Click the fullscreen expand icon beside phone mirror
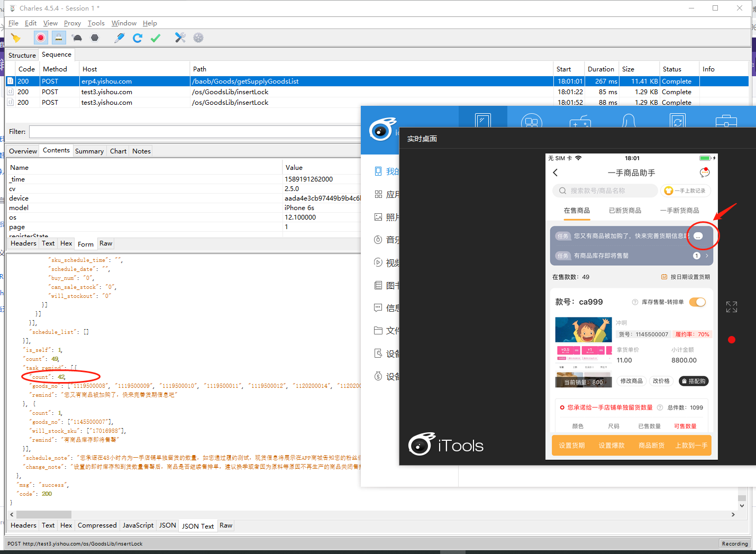The width and height of the screenshot is (756, 554). coord(732,307)
